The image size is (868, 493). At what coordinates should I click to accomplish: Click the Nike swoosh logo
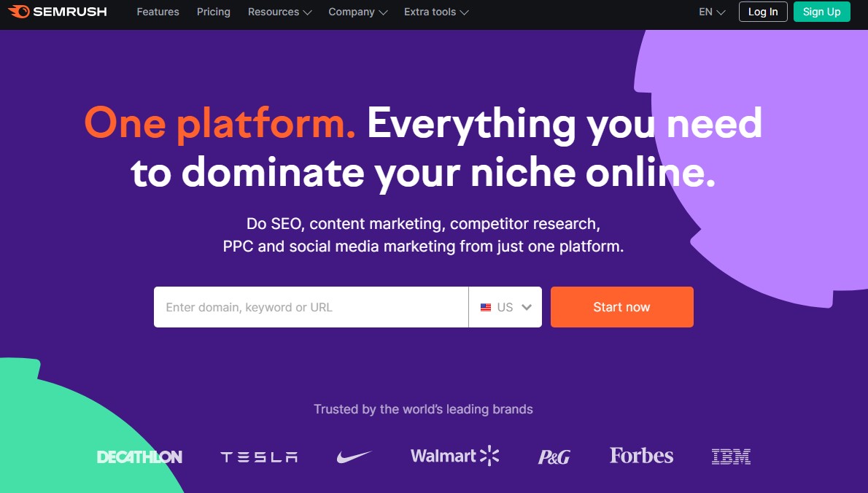(x=354, y=454)
